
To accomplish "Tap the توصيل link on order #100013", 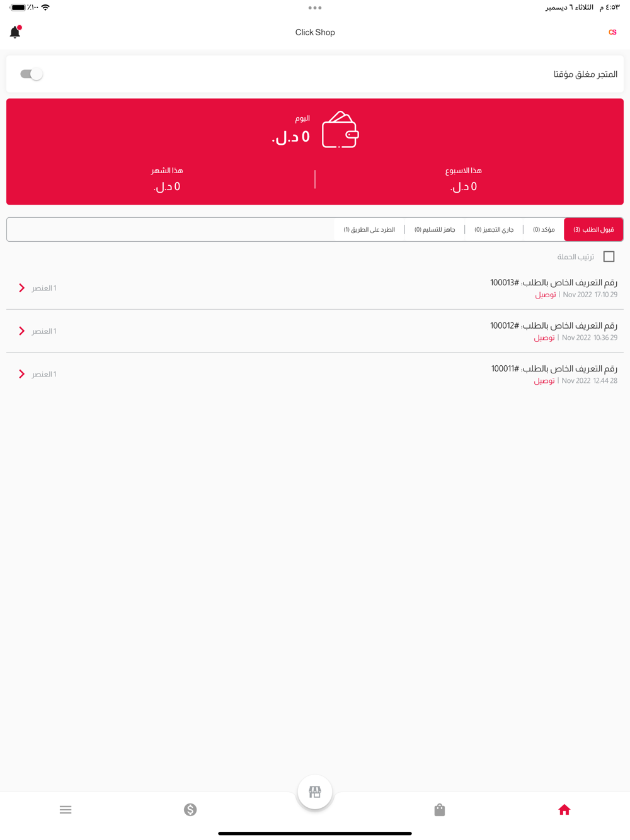I will [546, 295].
